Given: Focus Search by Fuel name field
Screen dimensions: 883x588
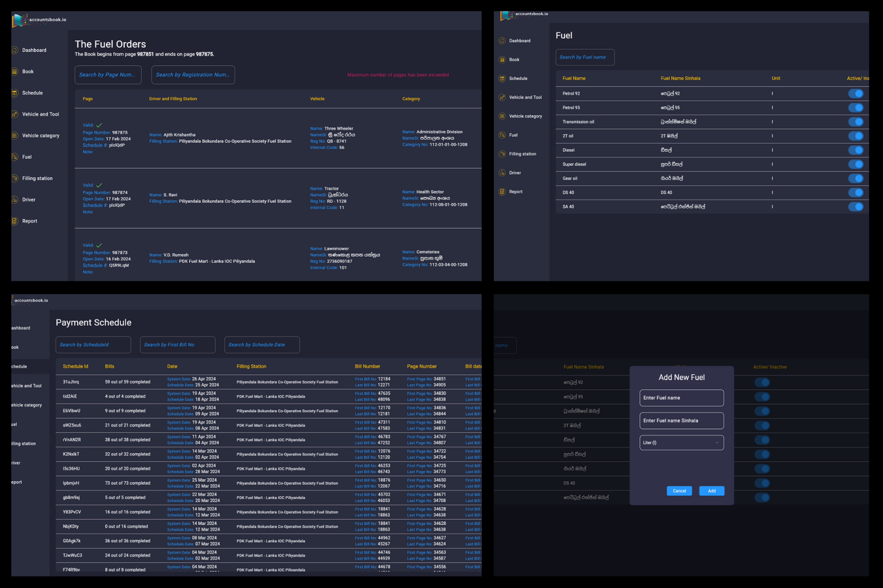Looking at the screenshot, I should [585, 57].
